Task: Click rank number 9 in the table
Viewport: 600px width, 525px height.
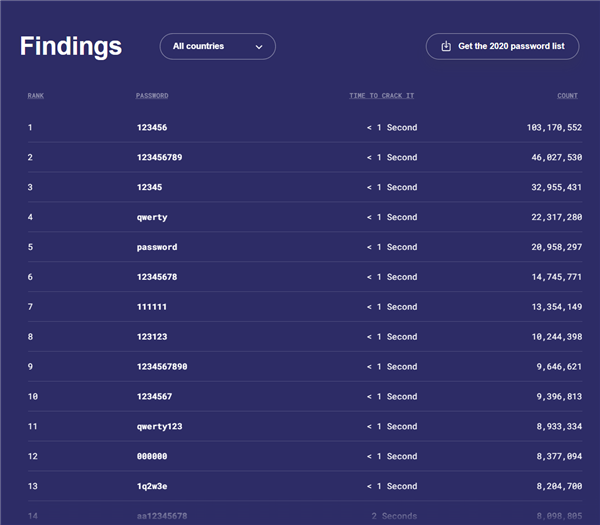Action: pos(30,367)
